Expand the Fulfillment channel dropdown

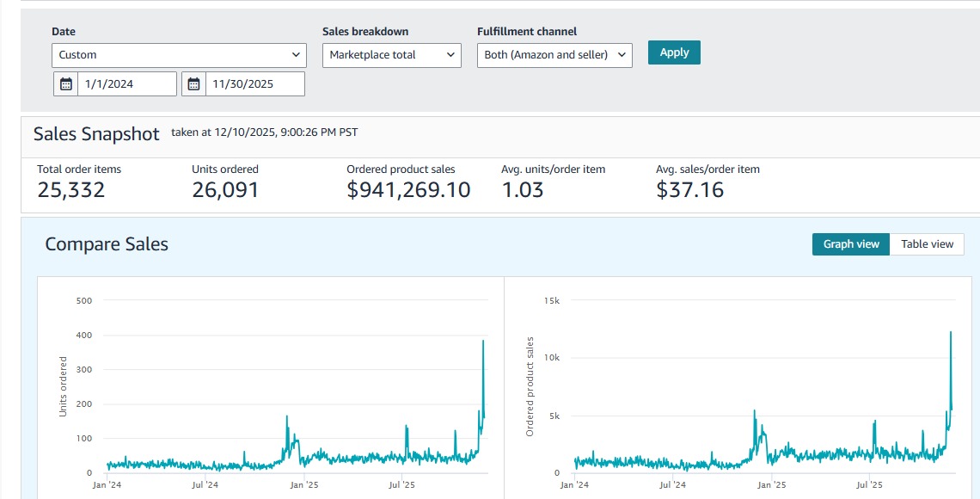(x=554, y=55)
